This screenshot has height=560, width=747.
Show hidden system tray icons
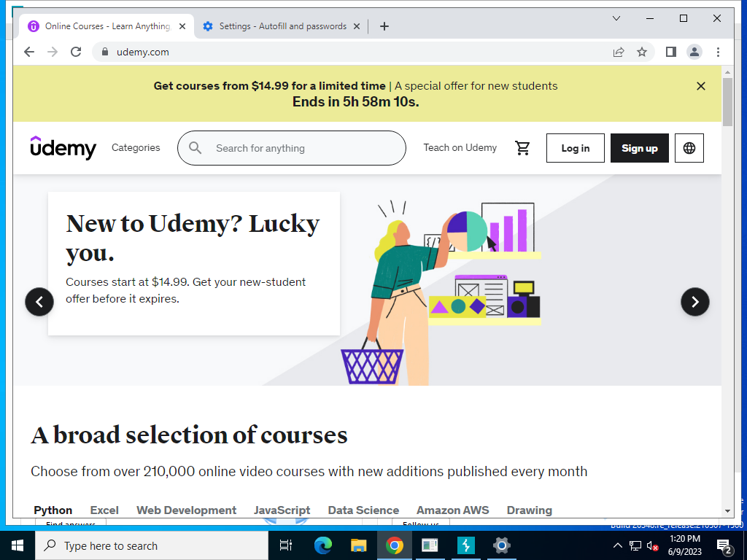click(x=617, y=545)
